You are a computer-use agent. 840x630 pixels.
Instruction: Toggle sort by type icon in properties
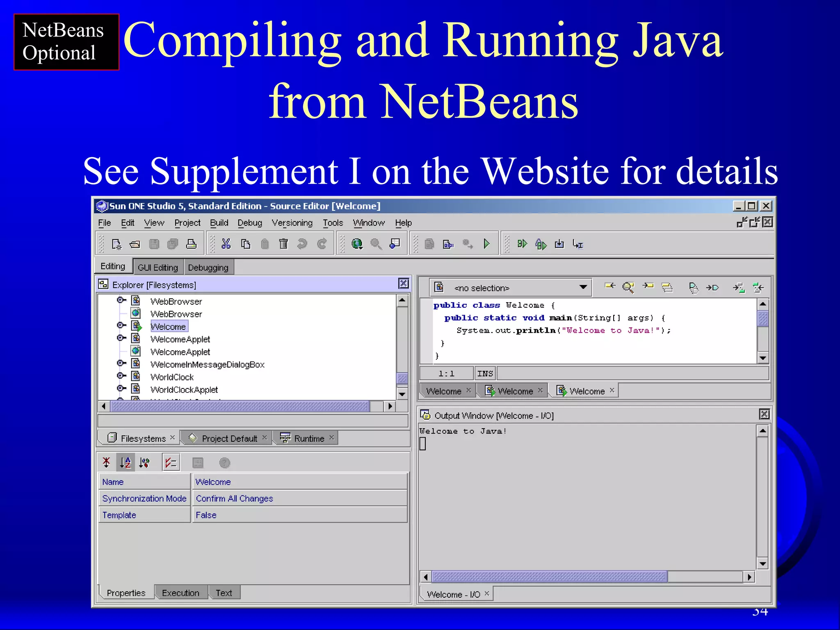pyautogui.click(x=144, y=463)
